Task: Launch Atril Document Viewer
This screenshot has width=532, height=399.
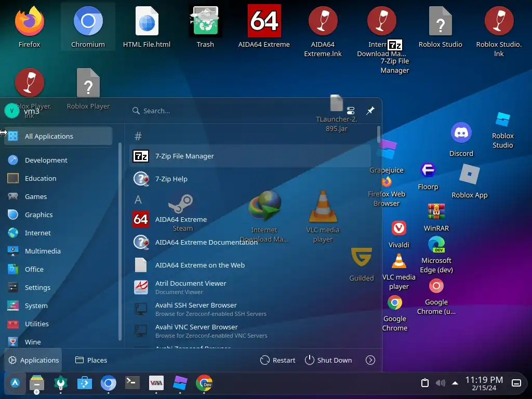Action: (250, 287)
